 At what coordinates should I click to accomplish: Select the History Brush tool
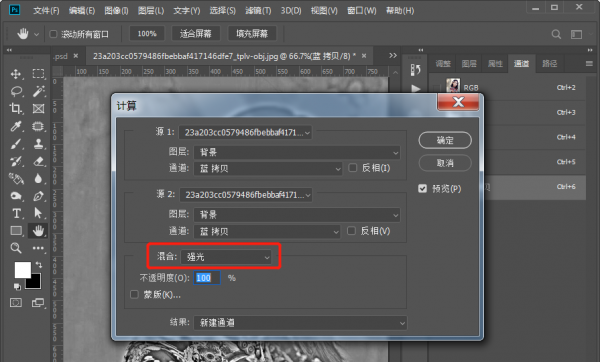pyautogui.click(x=16, y=161)
